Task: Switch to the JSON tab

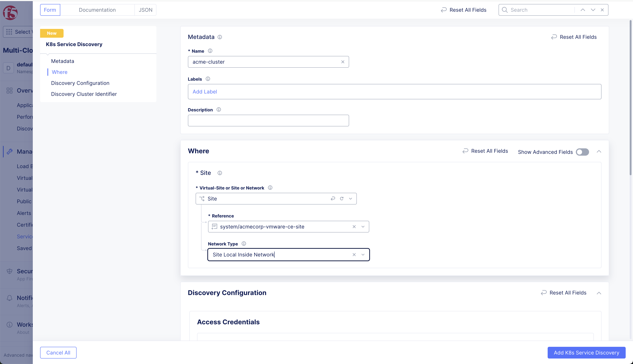Action: [145, 10]
